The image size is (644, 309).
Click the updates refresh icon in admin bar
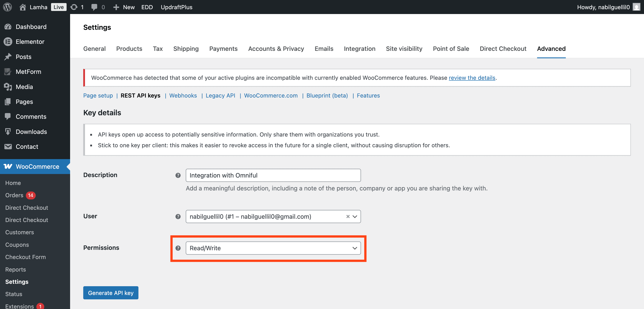pyautogui.click(x=74, y=7)
